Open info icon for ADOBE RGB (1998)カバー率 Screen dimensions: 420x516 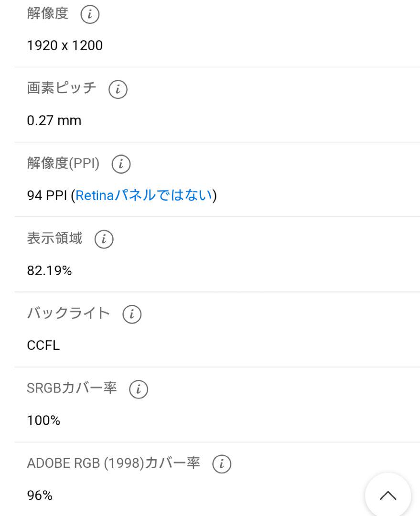pos(222,463)
